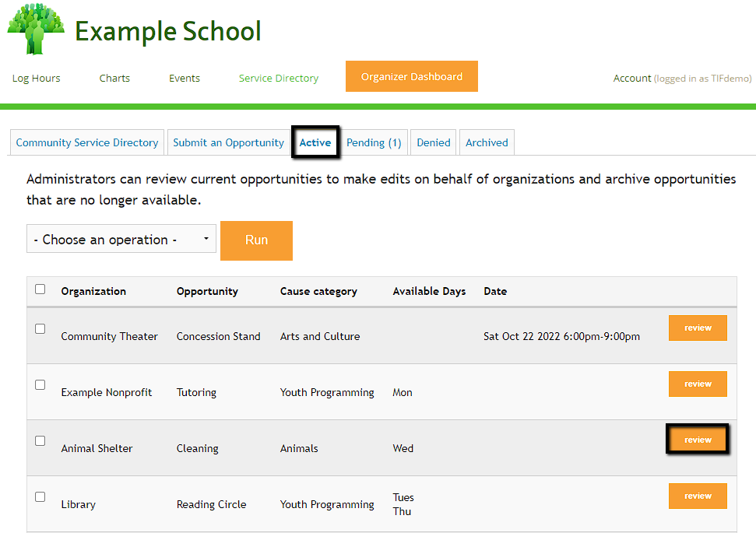Open the Submit an Opportunity tab
The height and width of the screenshot is (533, 756).
tap(229, 142)
